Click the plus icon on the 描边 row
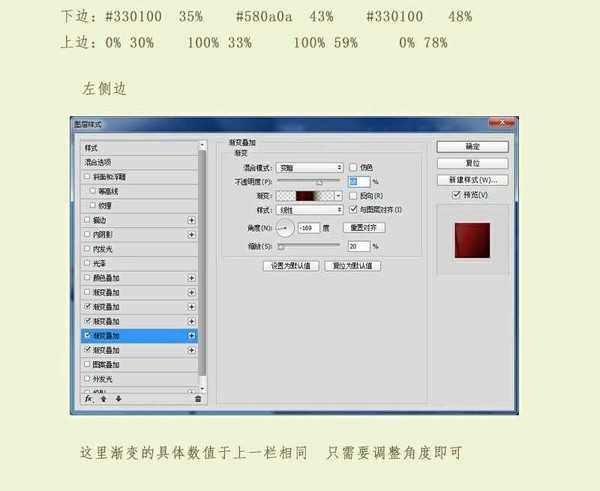Viewport: 600px width, 491px height. point(191,220)
